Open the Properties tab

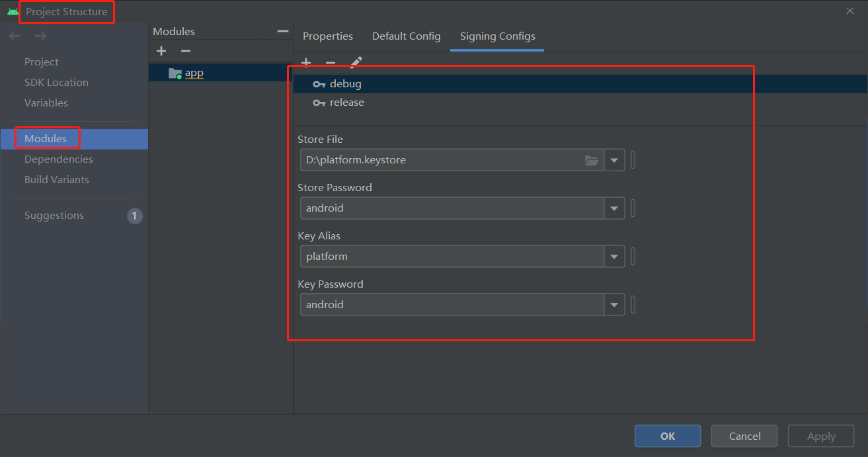[x=328, y=36]
